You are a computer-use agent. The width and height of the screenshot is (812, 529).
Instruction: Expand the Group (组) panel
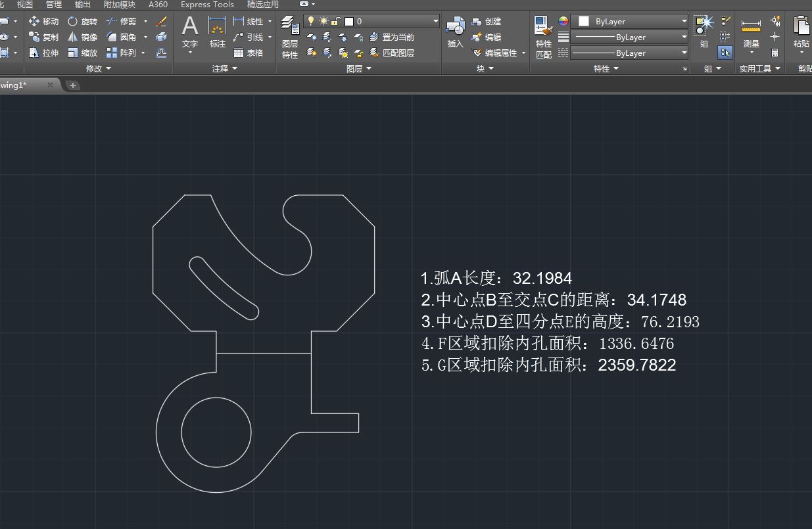[x=712, y=68]
